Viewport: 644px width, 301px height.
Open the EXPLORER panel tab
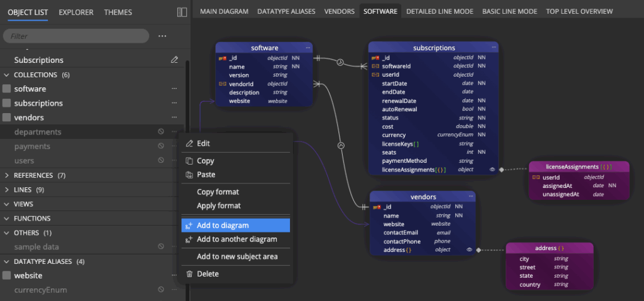(x=76, y=12)
